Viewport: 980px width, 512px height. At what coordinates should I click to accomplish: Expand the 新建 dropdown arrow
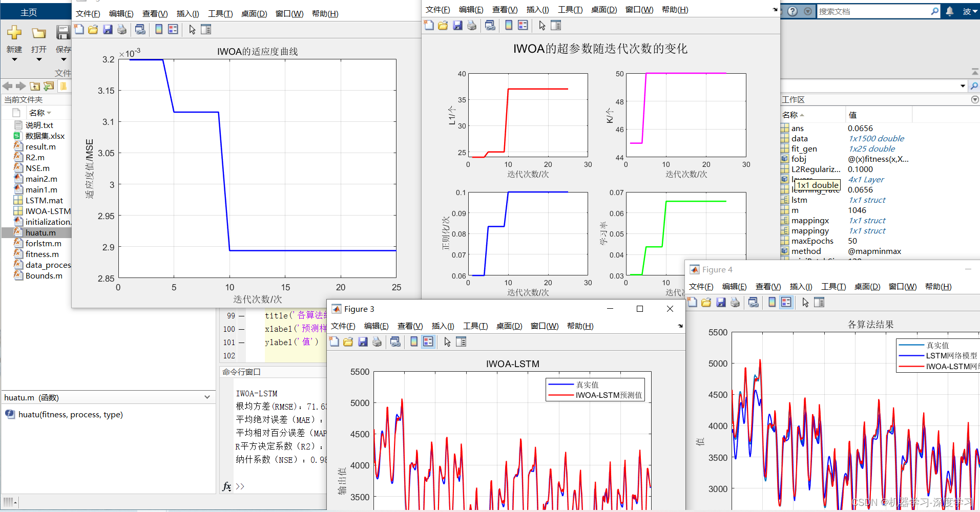pos(14,59)
